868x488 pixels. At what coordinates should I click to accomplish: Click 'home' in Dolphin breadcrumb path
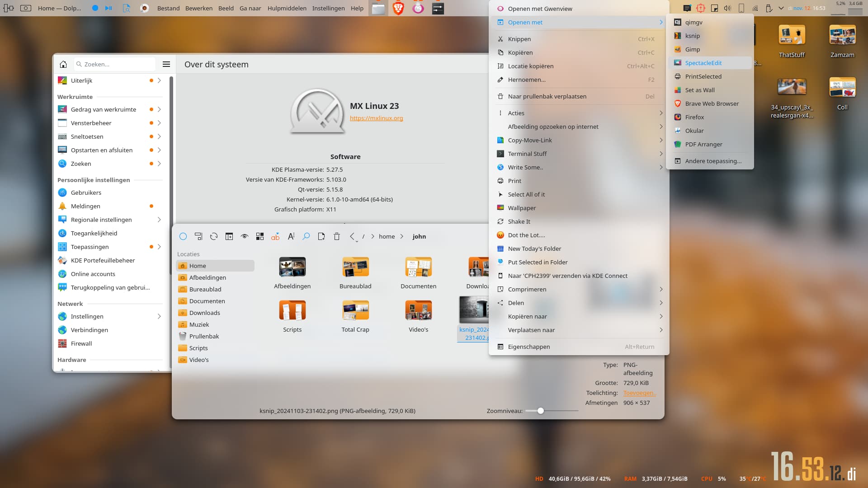tap(387, 236)
